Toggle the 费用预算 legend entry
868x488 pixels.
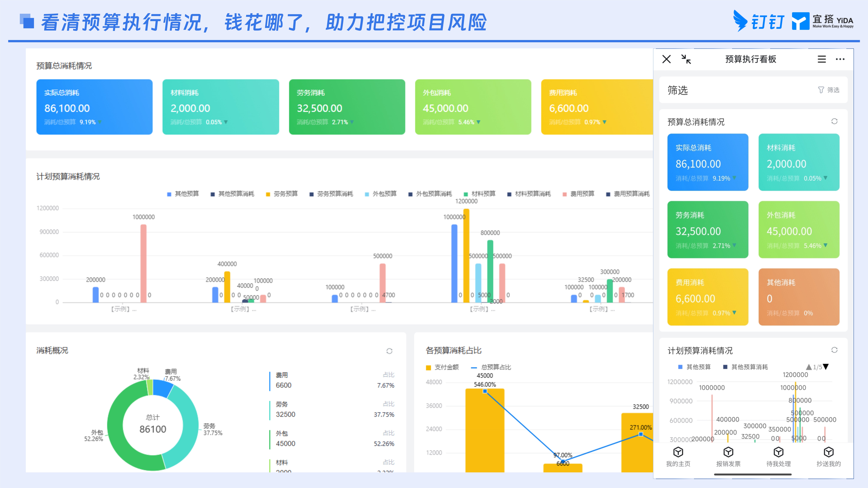579,194
